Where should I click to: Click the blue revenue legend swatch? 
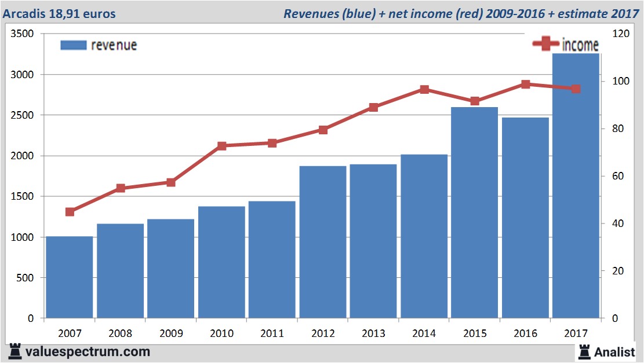(73, 45)
